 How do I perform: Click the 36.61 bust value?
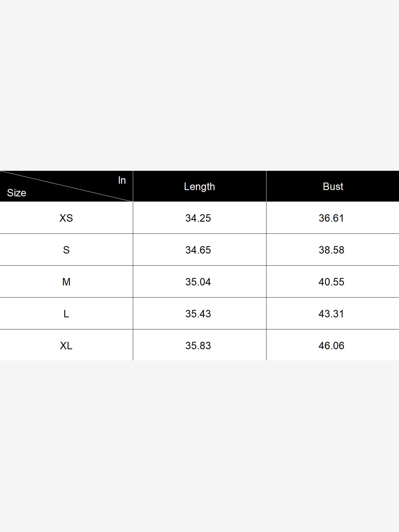pos(331,218)
